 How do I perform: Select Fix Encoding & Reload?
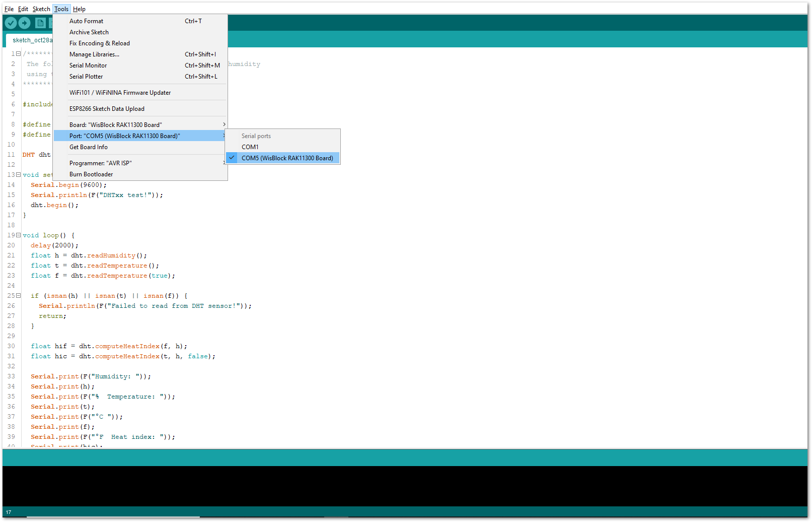[140, 43]
